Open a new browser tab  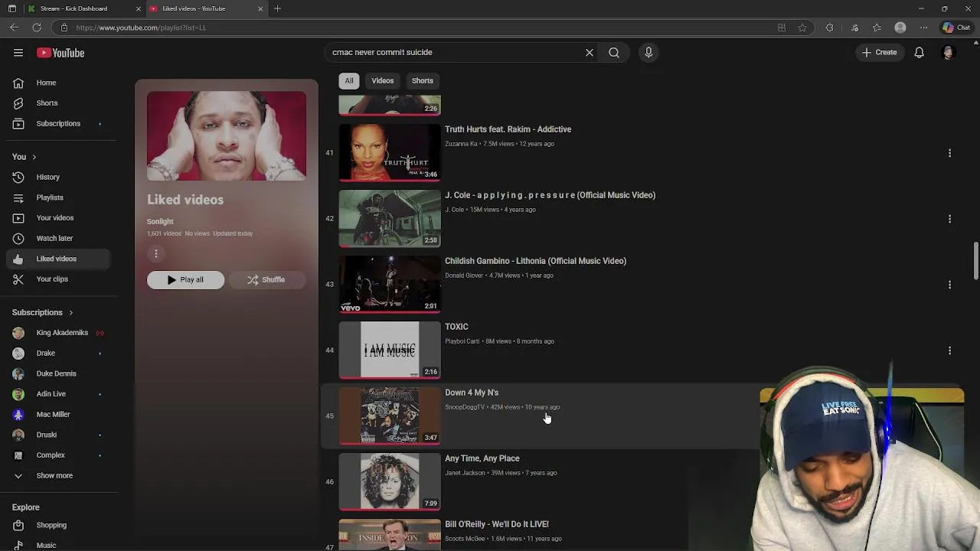click(277, 8)
